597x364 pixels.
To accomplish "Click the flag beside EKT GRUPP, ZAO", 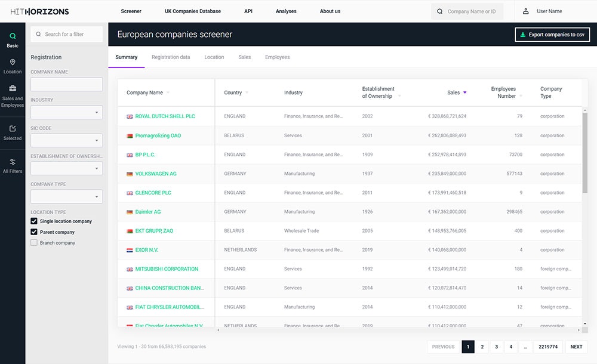I will [x=130, y=231].
